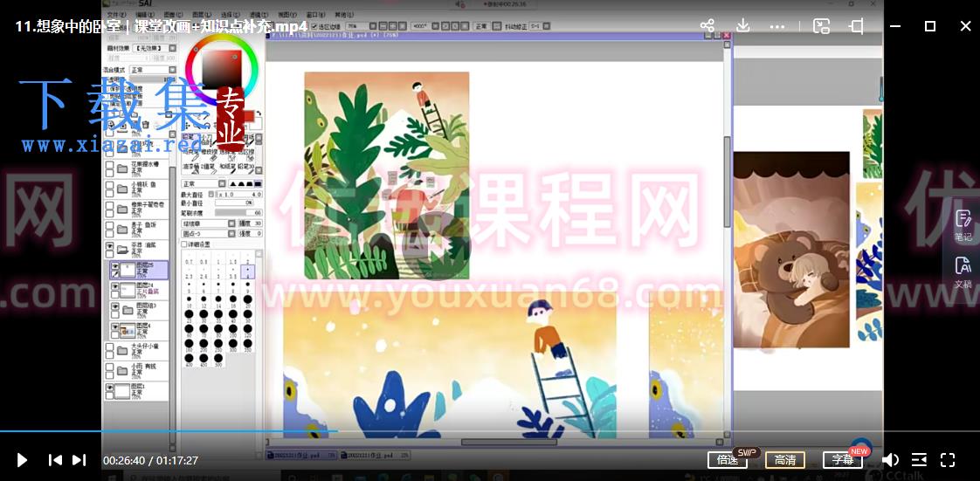Click the pin-on-top icon in header

tap(857, 25)
